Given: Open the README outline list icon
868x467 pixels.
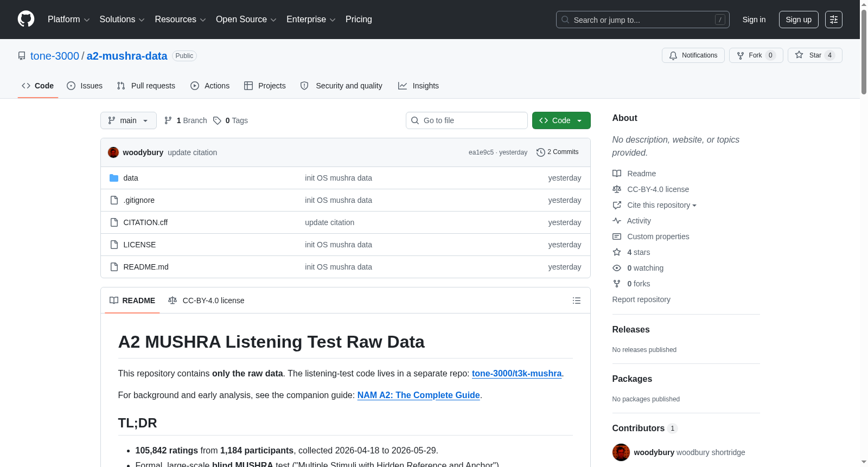Looking at the screenshot, I should (x=577, y=300).
